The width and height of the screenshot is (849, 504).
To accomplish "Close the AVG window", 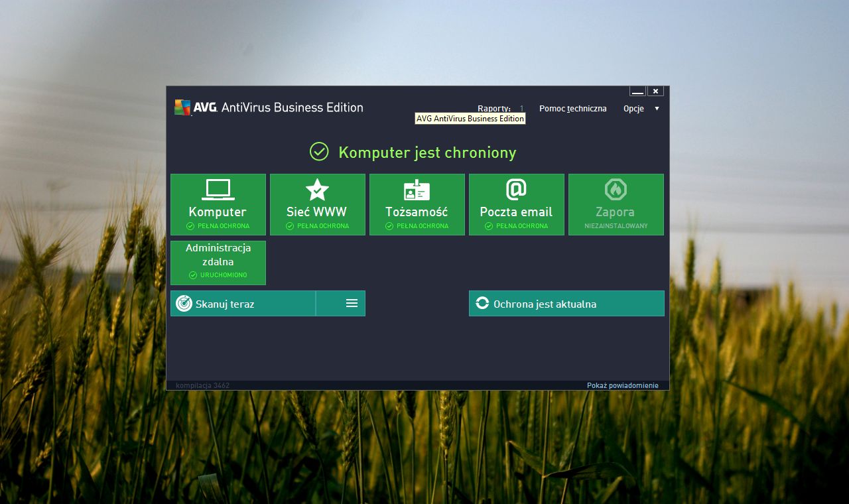I will pos(655,92).
